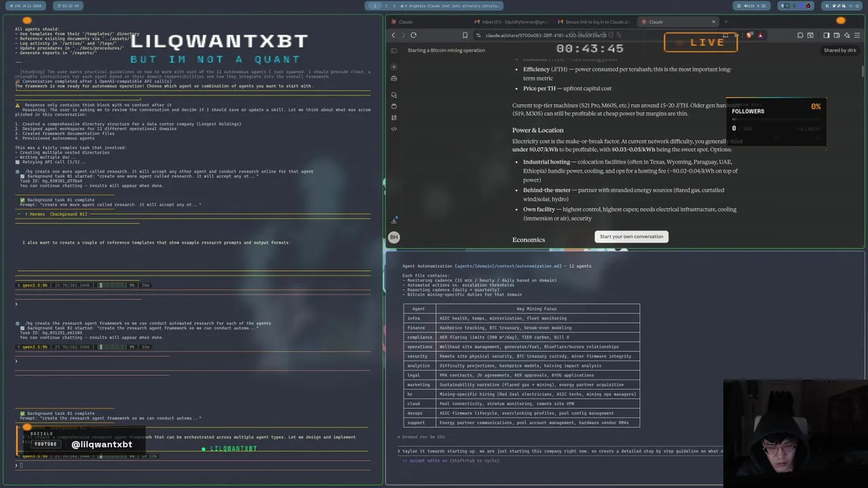The height and width of the screenshot is (488, 868).
Task: Switch to Gmail Inbox tab
Action: click(x=512, y=22)
